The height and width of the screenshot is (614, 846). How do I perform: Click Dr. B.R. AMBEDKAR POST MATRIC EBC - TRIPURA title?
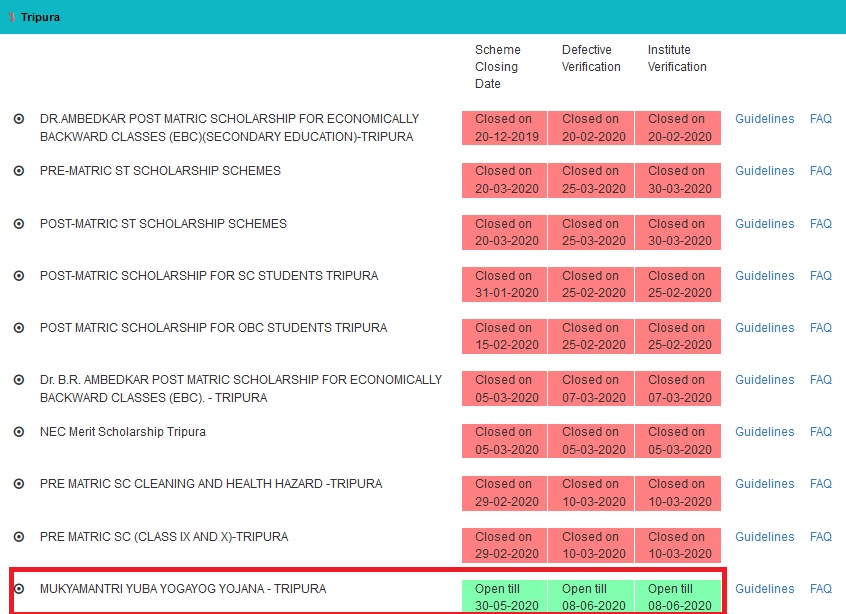point(241,389)
